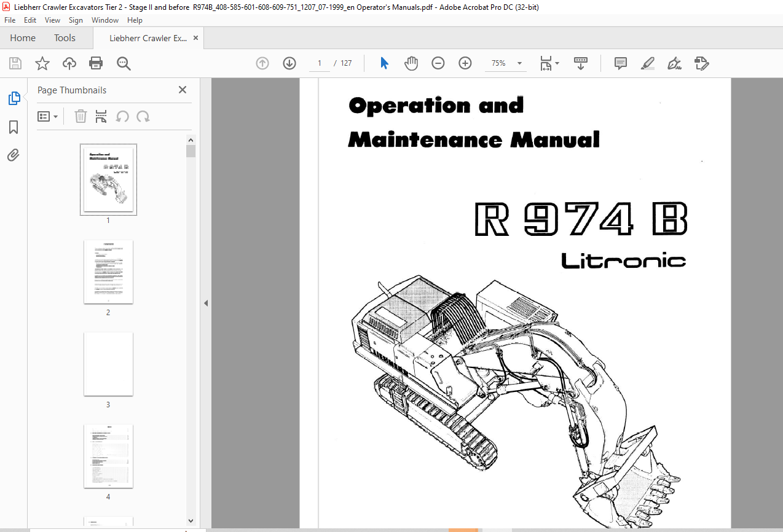Click the thumbnails scrollbar up arrow
The image size is (783, 532).
(x=191, y=140)
